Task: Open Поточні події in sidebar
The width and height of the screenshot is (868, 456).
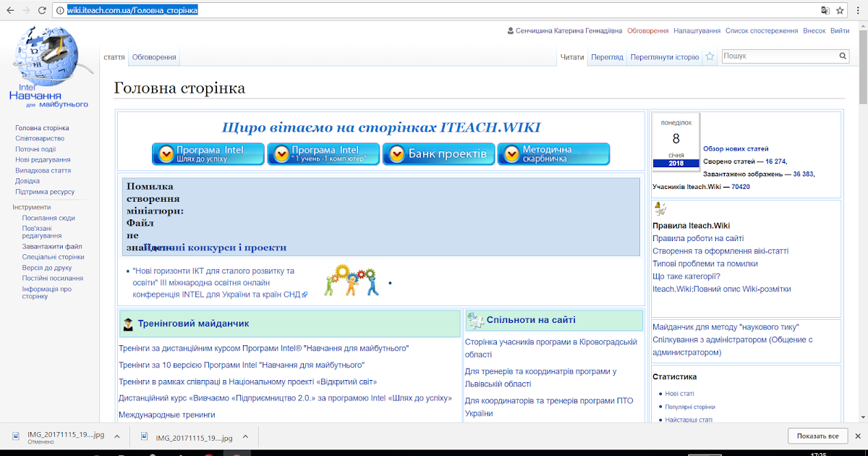Action: [x=35, y=149]
